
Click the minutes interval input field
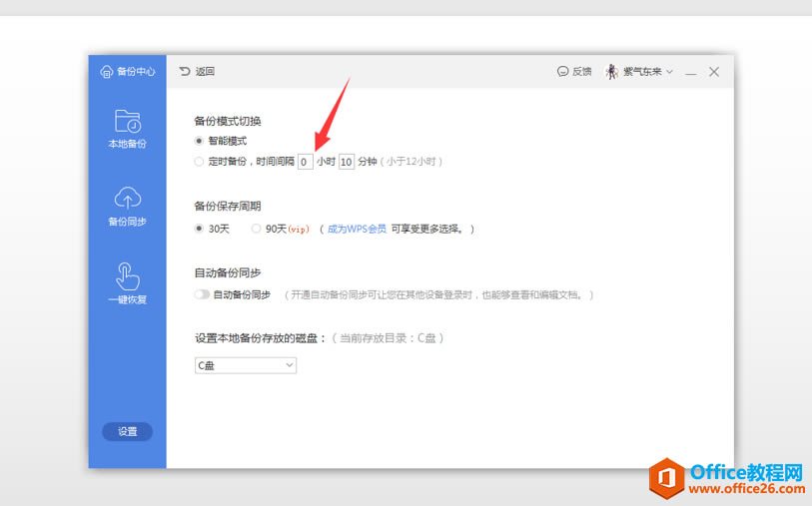(346, 162)
